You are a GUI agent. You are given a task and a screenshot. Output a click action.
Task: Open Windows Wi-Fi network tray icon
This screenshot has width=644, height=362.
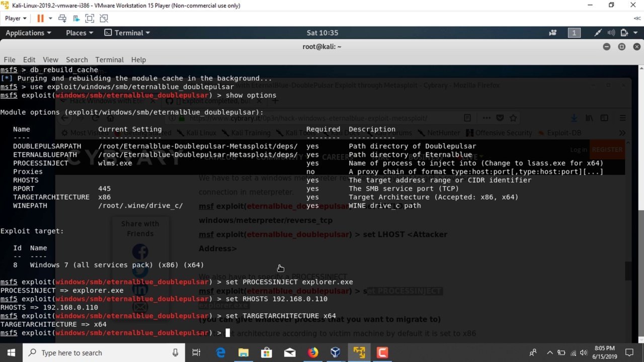tap(573, 352)
